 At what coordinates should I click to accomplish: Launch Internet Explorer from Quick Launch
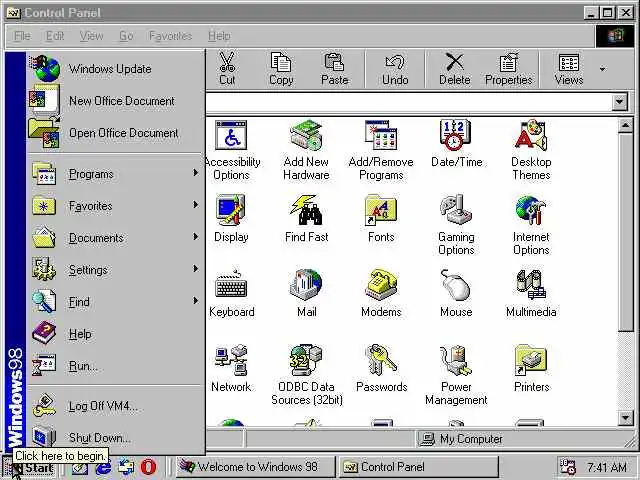click(x=103, y=467)
